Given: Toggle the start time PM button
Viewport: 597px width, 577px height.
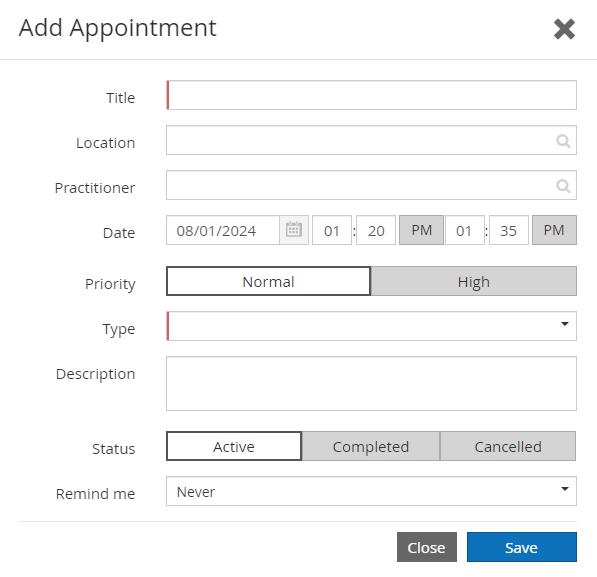Looking at the screenshot, I should [x=421, y=230].
